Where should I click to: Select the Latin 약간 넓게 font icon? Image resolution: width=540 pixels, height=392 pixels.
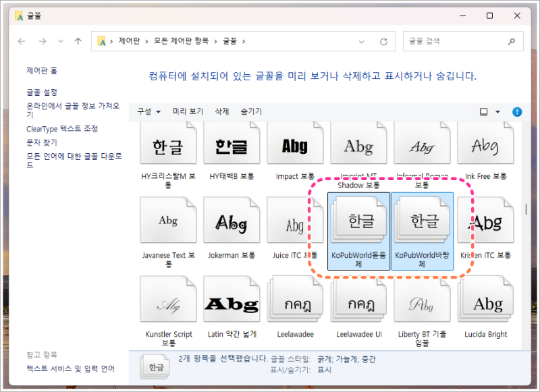(x=232, y=299)
